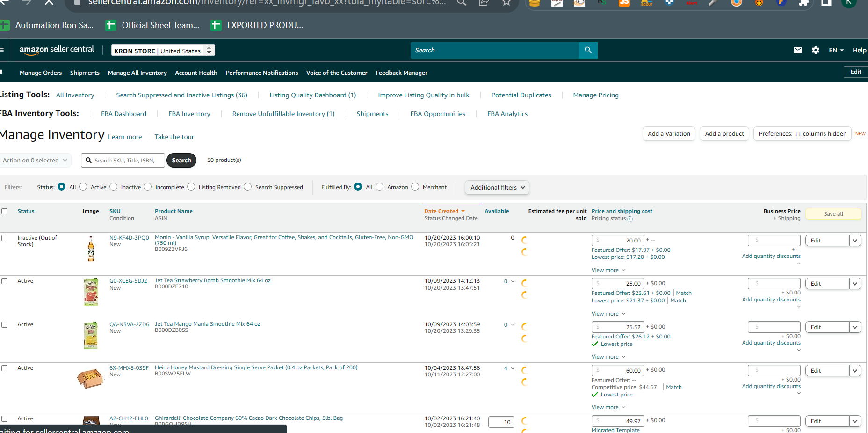The width and height of the screenshot is (868, 433).
Task: Tick the select-all checkbox in the table header
Action: [5, 211]
